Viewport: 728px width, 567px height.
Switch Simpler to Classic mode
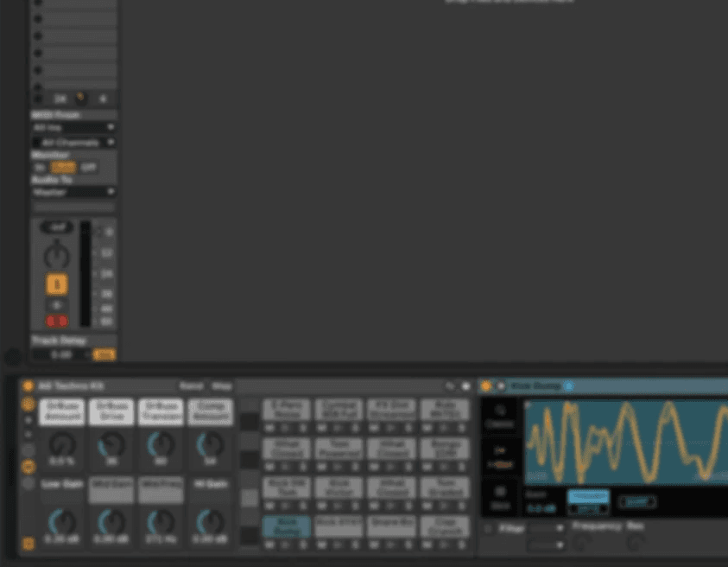click(500, 416)
